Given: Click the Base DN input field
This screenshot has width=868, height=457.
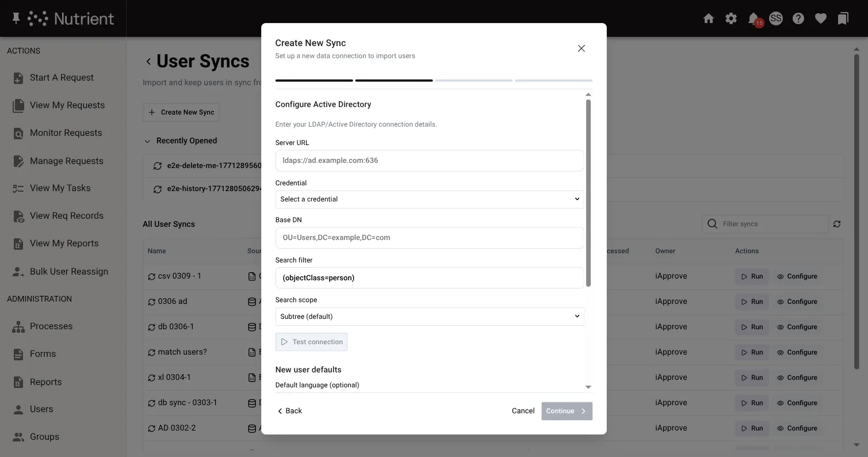Looking at the screenshot, I should click(429, 238).
